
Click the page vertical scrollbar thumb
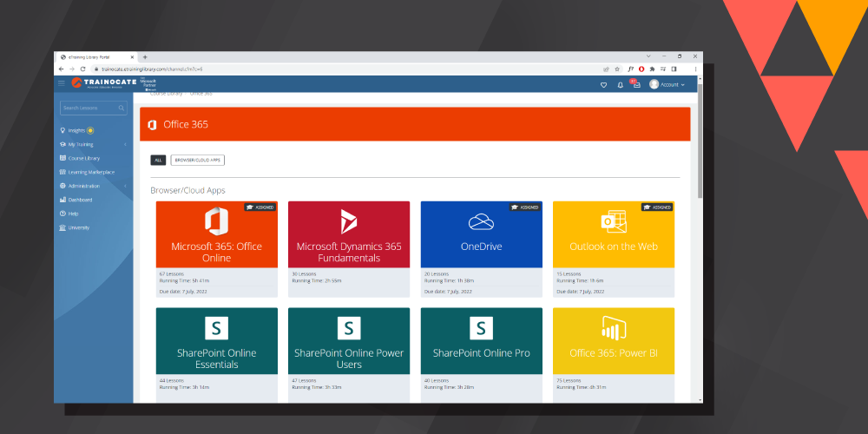pos(700,141)
